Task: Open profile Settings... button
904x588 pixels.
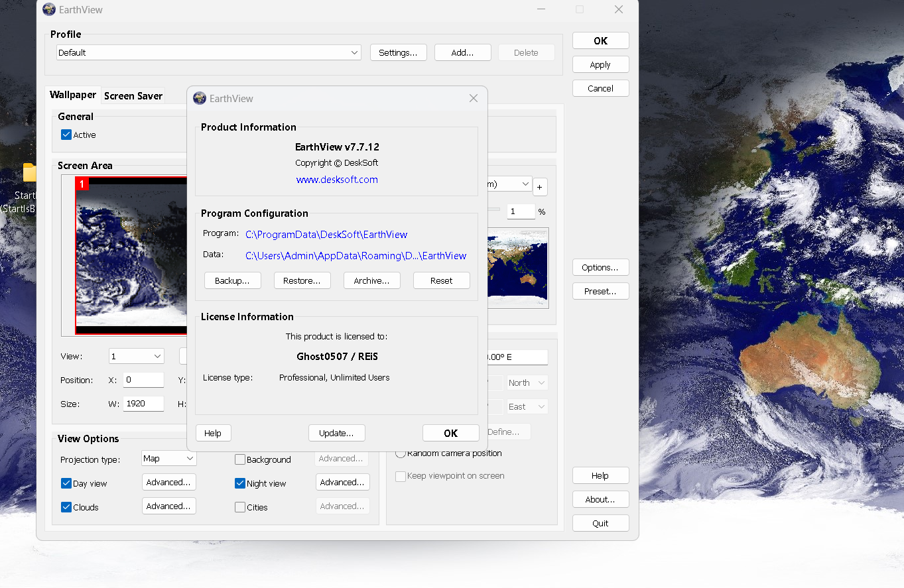Action: [398, 52]
